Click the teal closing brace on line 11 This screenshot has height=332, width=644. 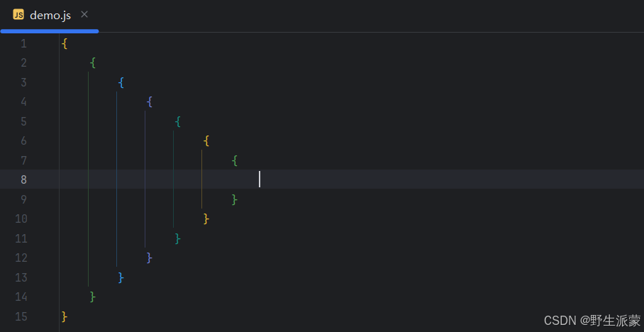click(178, 239)
